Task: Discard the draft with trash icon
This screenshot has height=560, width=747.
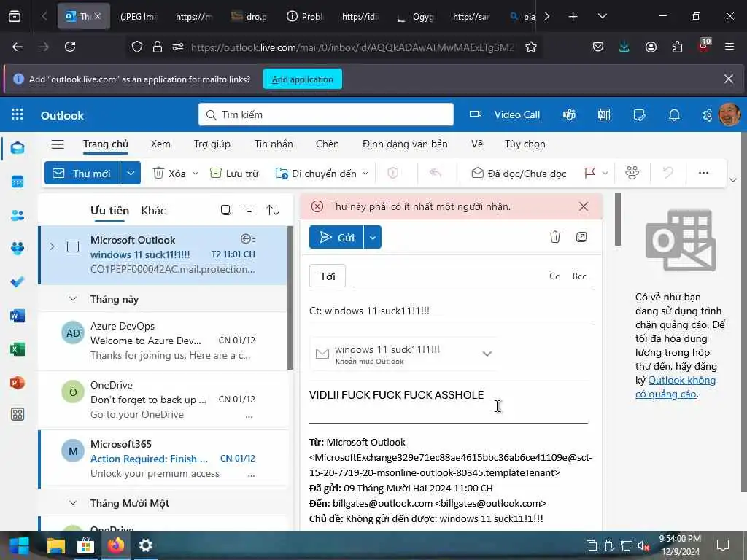Action: (555, 237)
